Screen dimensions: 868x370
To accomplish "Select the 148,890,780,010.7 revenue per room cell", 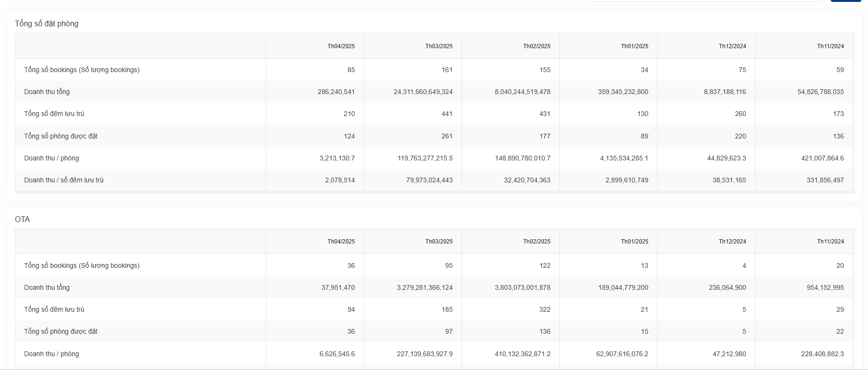I will pyautogui.click(x=522, y=158).
